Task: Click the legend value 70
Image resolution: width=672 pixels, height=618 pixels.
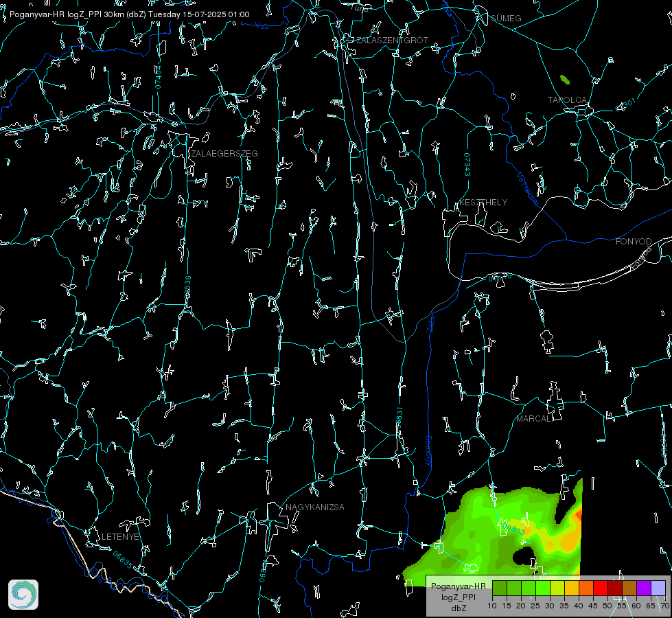Action: coord(665,606)
